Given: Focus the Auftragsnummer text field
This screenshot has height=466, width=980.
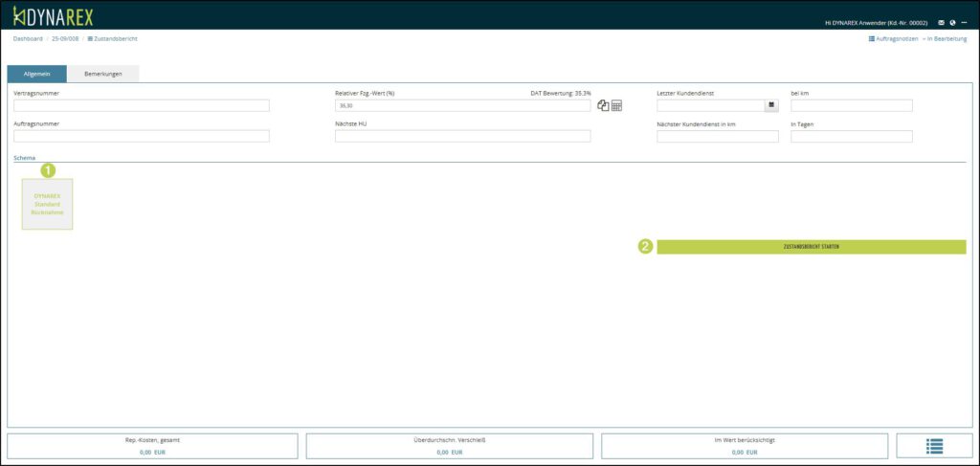Looking at the screenshot, I should pos(142,136).
